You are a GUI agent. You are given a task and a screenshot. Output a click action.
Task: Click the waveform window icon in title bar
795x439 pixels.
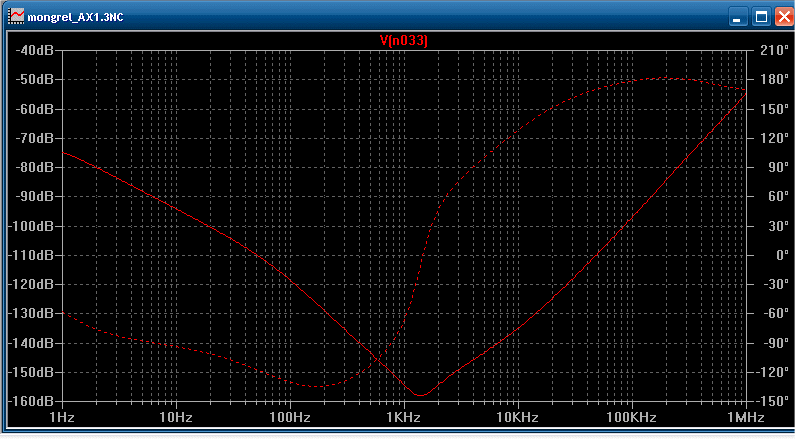[x=16, y=16]
